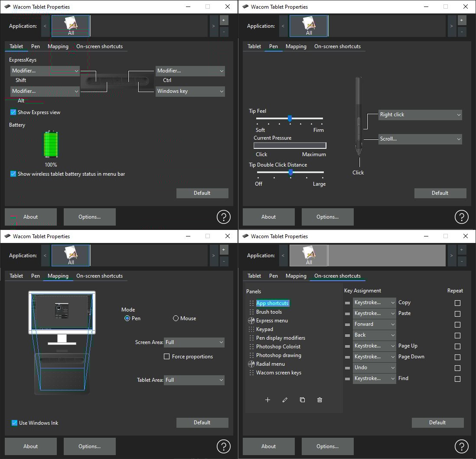Click left application arrow in Panels window
This screenshot has width=476, height=459.
283,256
